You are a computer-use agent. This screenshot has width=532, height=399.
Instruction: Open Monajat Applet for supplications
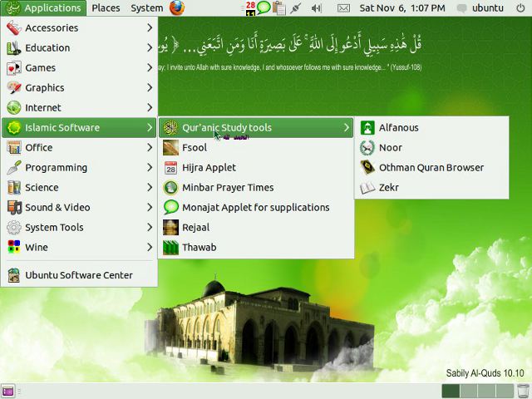click(256, 208)
